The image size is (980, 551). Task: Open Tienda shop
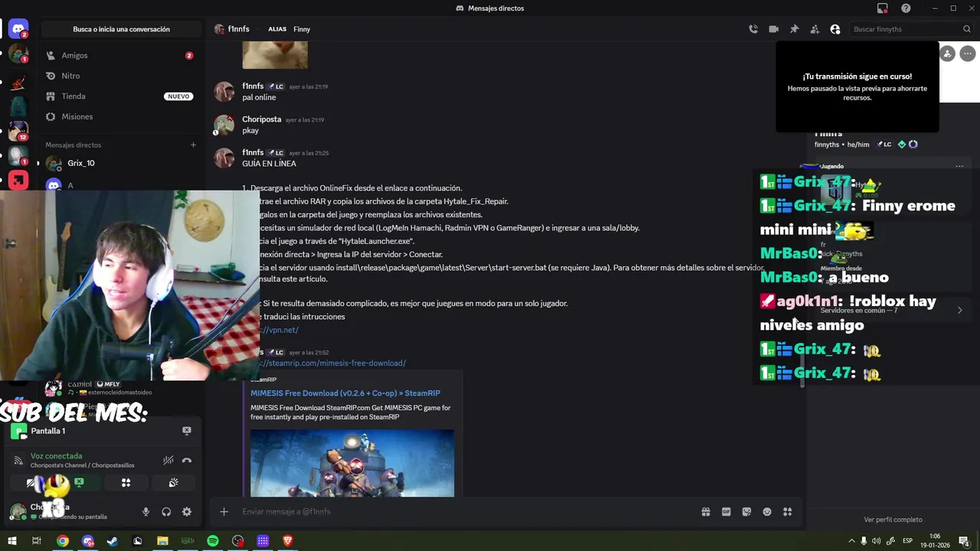[x=120, y=96]
